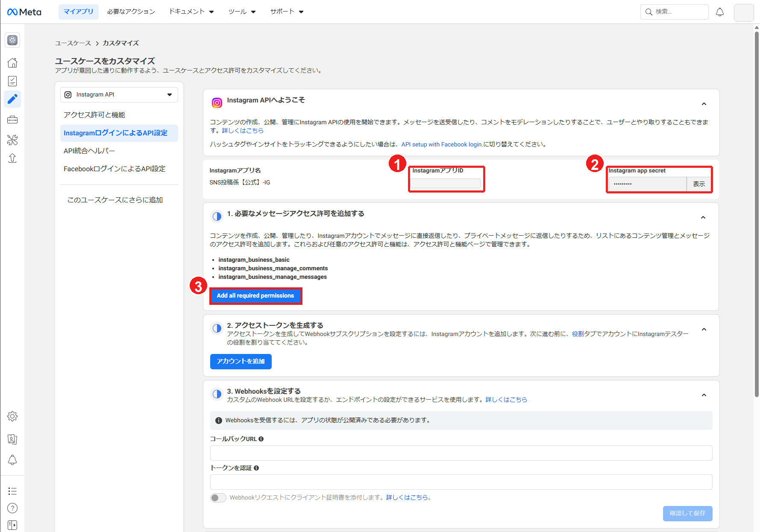Open API統合ヘルパー in side menu
Viewport: 760px width, 532px height.
tap(89, 151)
